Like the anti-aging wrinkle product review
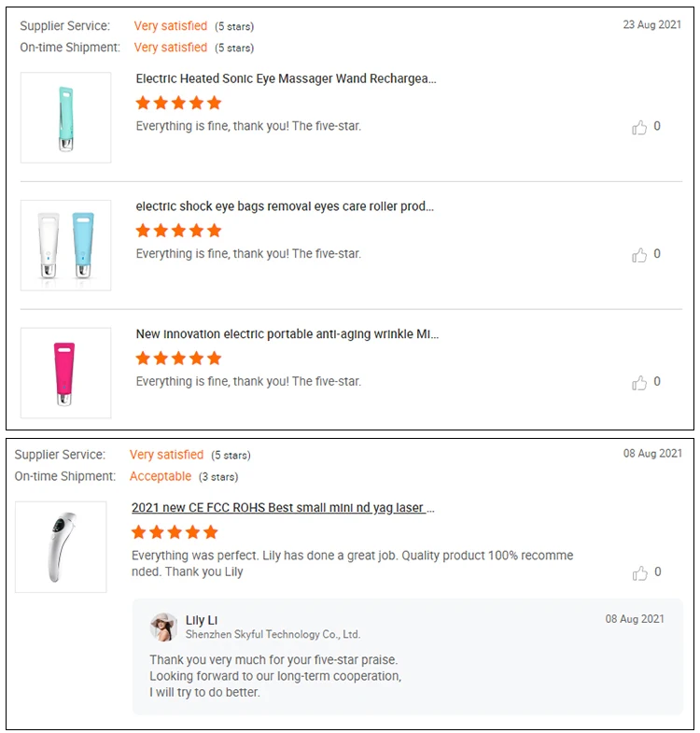 pos(639,383)
